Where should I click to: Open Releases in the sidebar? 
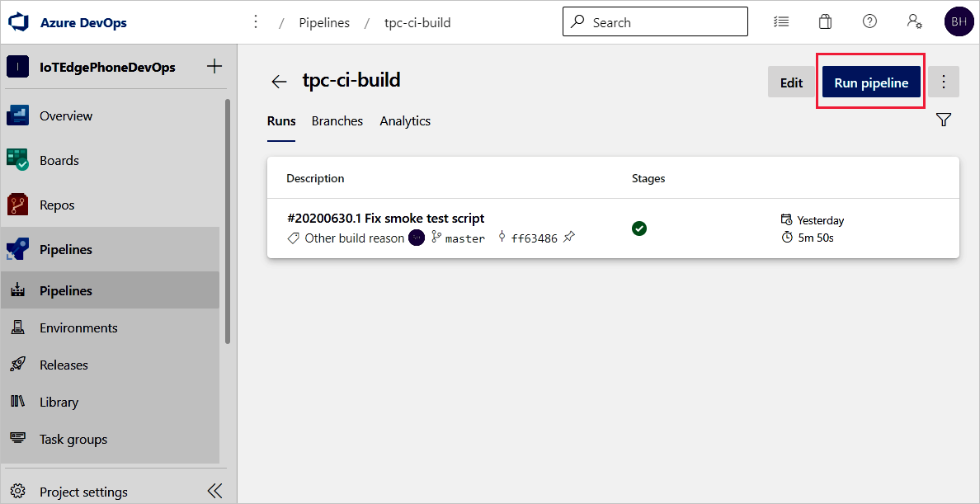click(64, 365)
